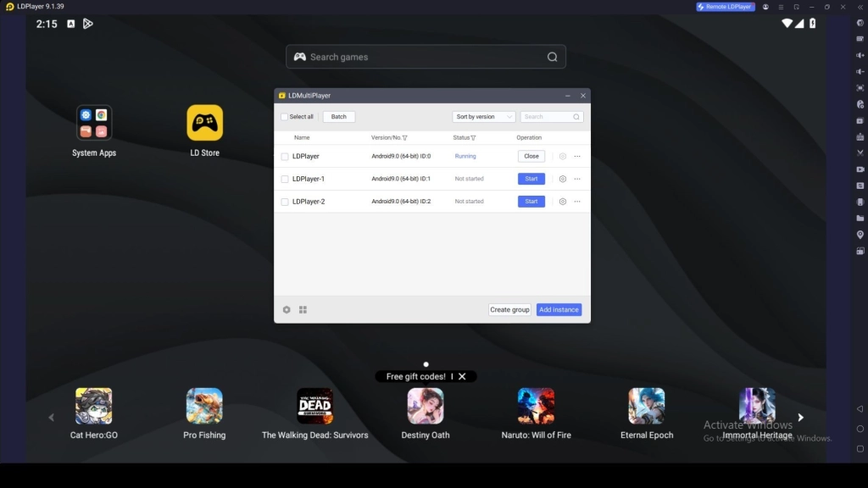Open LDPlayer settings with the gear icon
Image resolution: width=868 pixels, height=488 pixels.
click(x=860, y=24)
